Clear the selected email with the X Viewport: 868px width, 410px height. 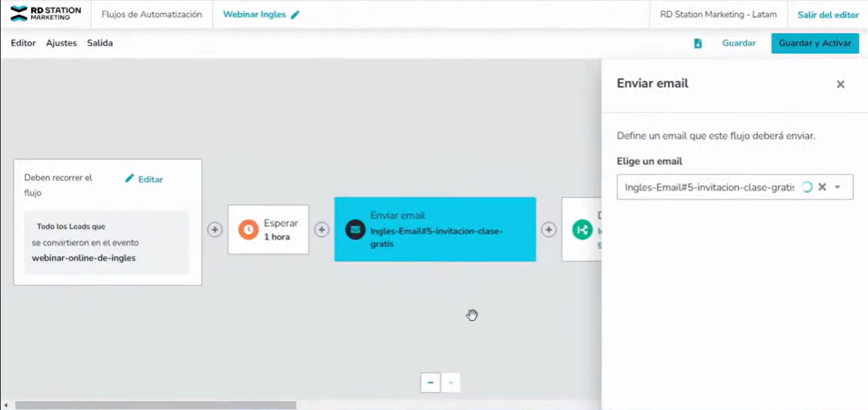coord(822,187)
